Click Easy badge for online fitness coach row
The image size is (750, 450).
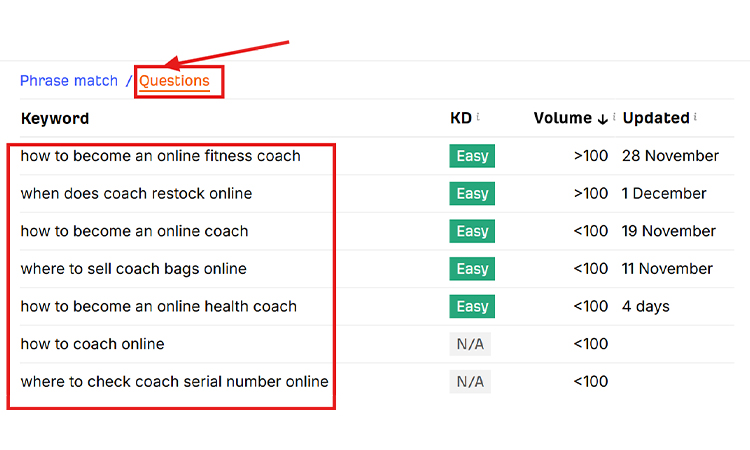point(472,156)
